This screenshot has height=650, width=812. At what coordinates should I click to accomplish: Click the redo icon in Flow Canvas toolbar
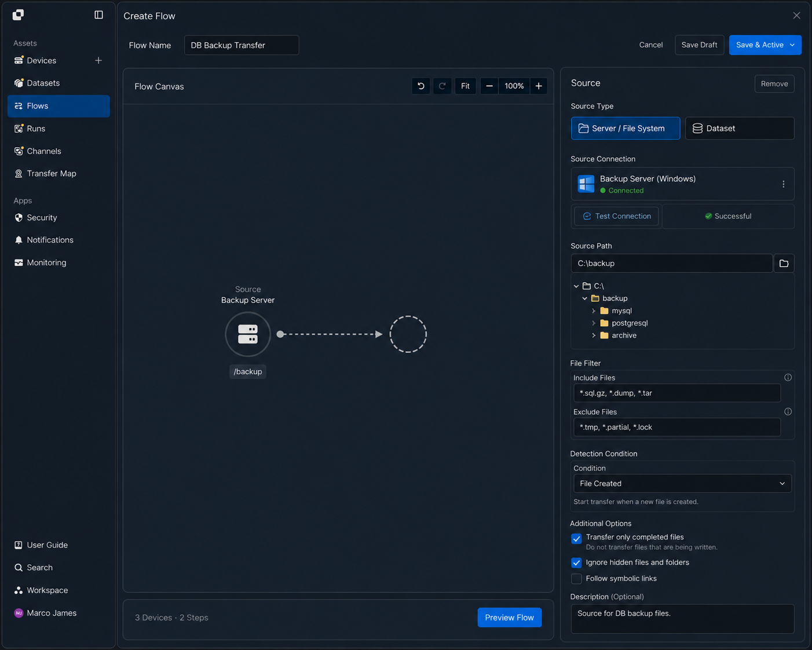pos(442,86)
